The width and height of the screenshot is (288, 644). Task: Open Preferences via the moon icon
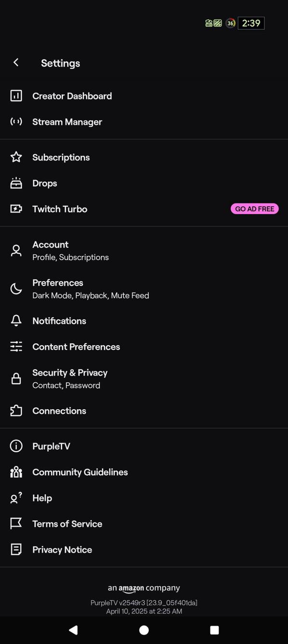coord(16,288)
